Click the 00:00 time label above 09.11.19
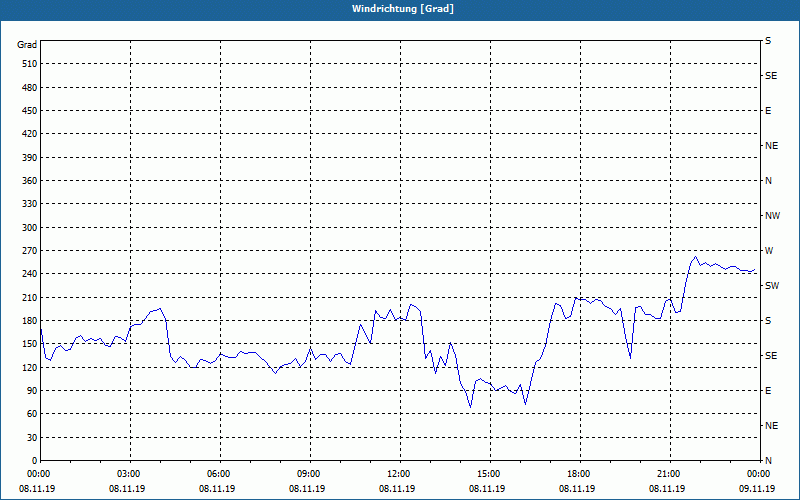800x500 pixels. (x=759, y=474)
